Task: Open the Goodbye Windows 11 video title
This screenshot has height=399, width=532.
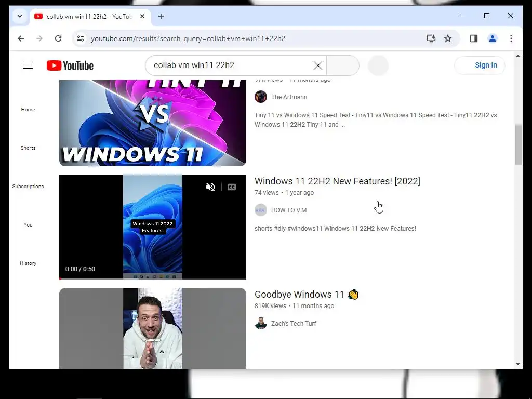Action: [307, 295]
